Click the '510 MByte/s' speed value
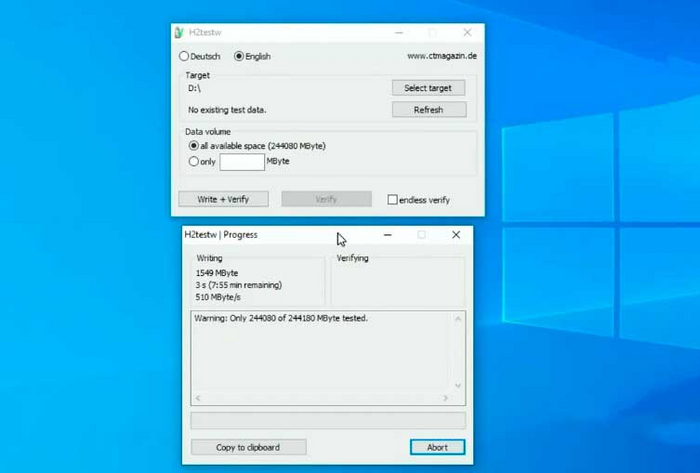 tap(218, 297)
